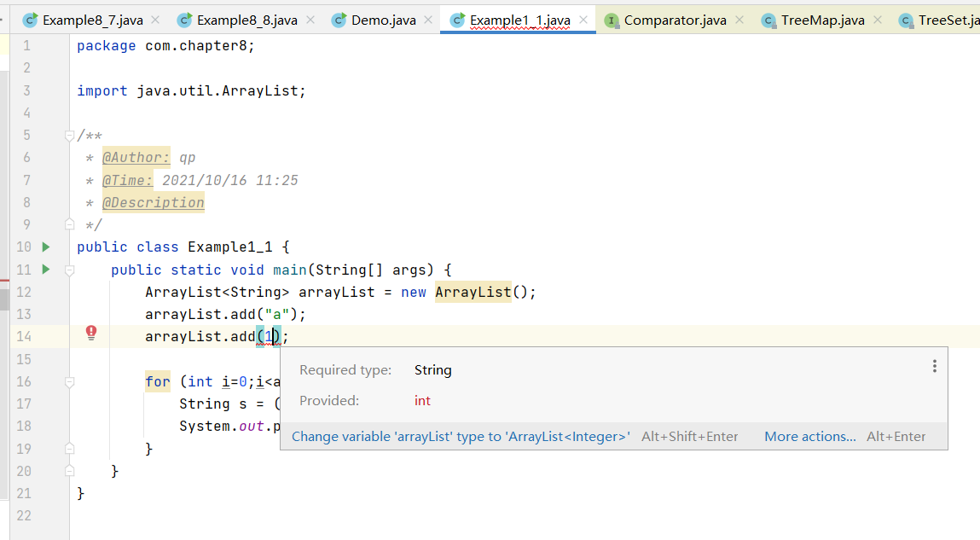Select the Example1_1.java tab
The width and height of the screenshot is (980, 540).
point(519,20)
